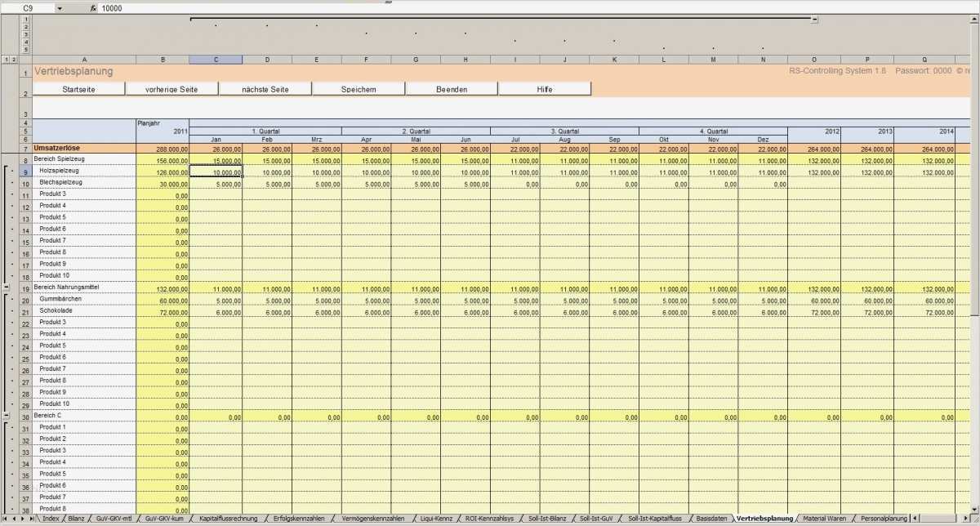This screenshot has width=980, height=526.
Task: Click column outline level 1 button
Action: [7, 59]
